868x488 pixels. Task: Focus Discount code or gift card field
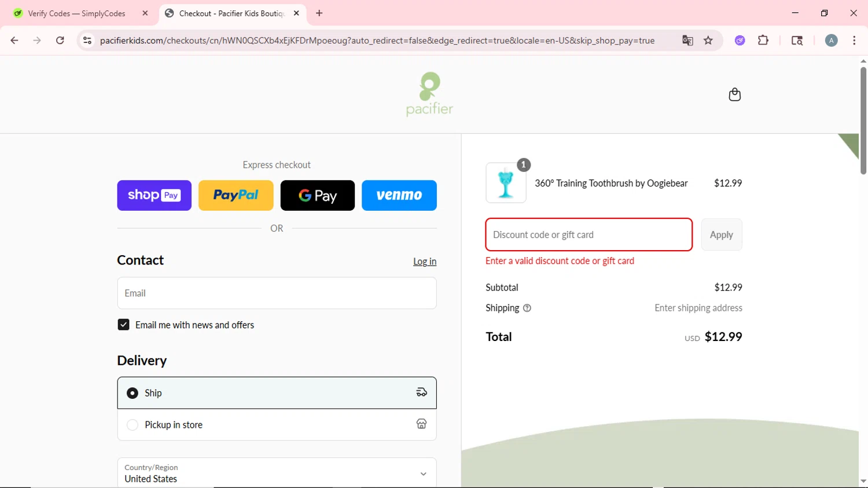pyautogui.click(x=589, y=234)
